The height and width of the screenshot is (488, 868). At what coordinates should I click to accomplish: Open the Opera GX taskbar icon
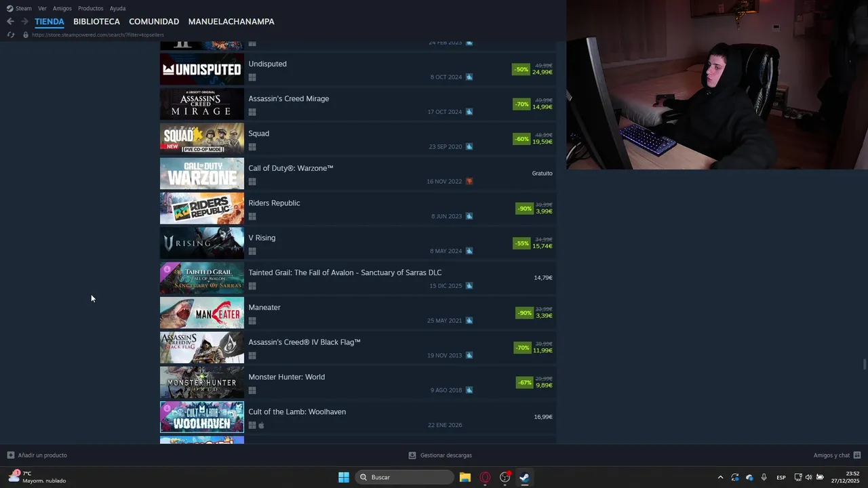pos(485,477)
